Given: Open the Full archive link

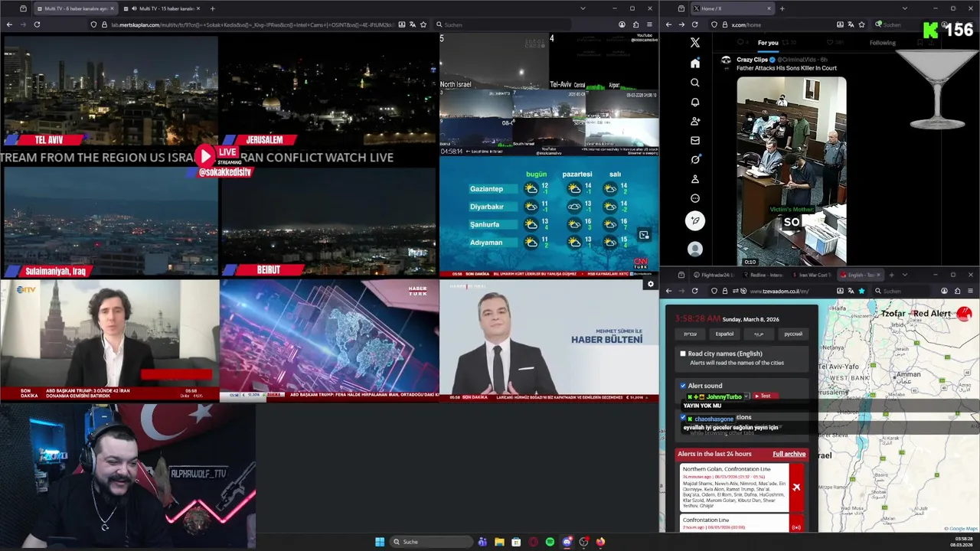Looking at the screenshot, I should 789,454.
